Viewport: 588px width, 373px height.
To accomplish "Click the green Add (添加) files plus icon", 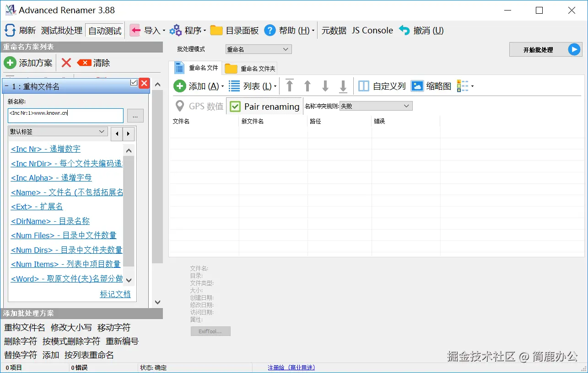I will click(180, 86).
